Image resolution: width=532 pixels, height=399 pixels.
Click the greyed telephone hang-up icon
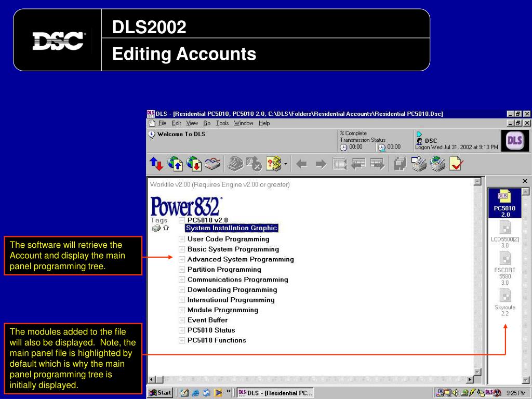coord(235,164)
